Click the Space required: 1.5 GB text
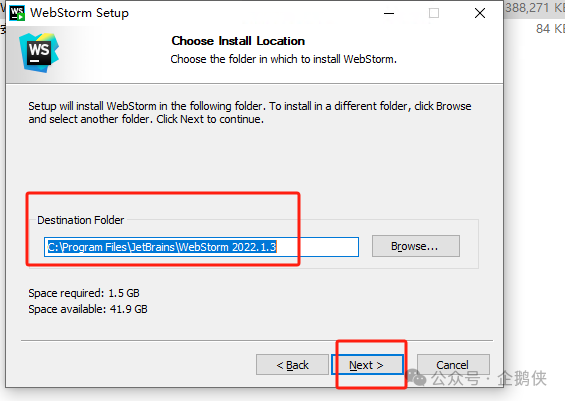This screenshot has width=565, height=401. 84,293
